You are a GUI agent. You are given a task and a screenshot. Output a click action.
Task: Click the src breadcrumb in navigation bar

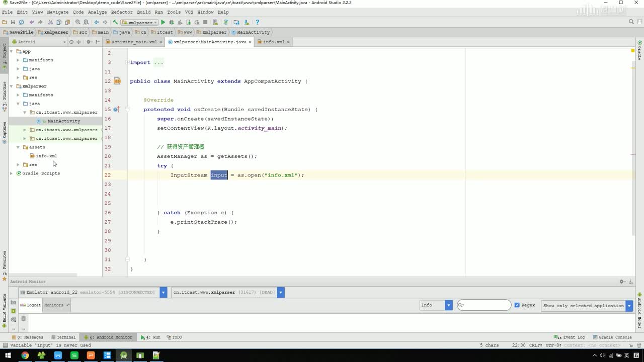80,32
